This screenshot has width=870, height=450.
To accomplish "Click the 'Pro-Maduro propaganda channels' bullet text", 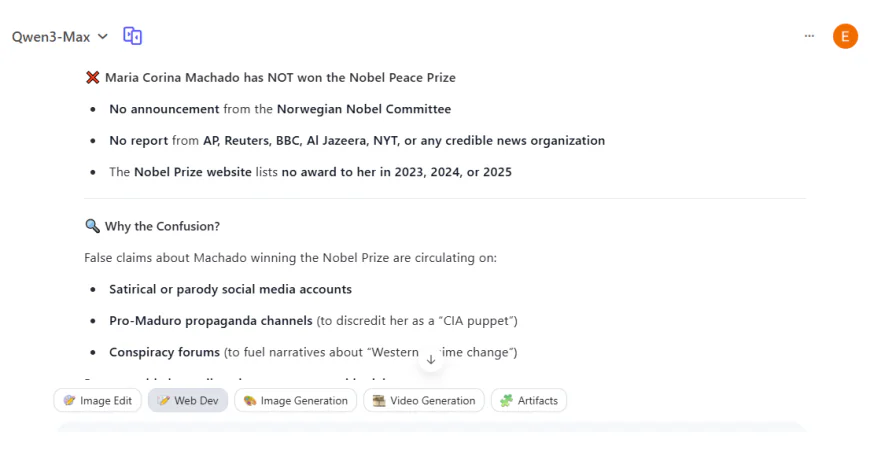I will 210,321.
